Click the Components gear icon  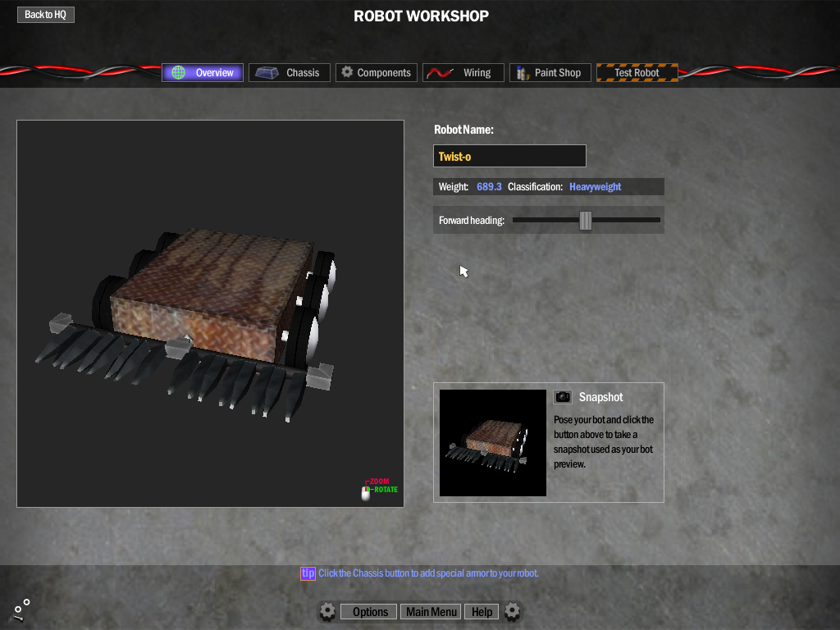click(347, 72)
